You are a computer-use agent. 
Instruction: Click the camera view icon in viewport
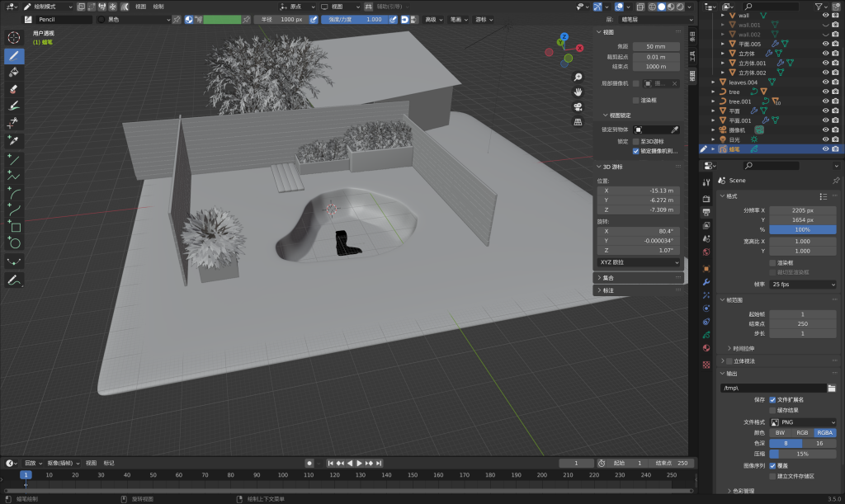coord(578,106)
